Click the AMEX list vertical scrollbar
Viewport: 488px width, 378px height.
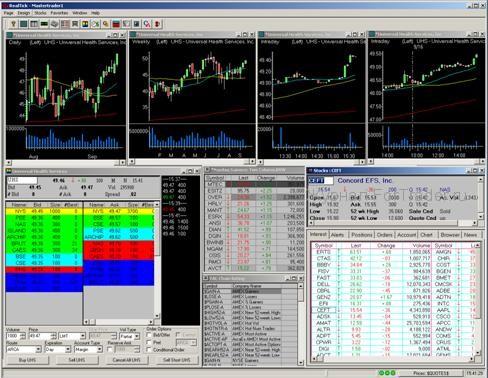[x=300, y=324]
